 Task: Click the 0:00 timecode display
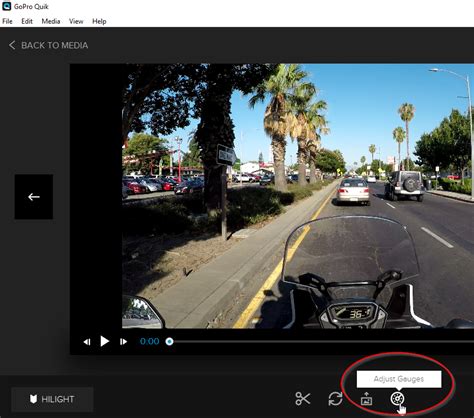(x=150, y=341)
